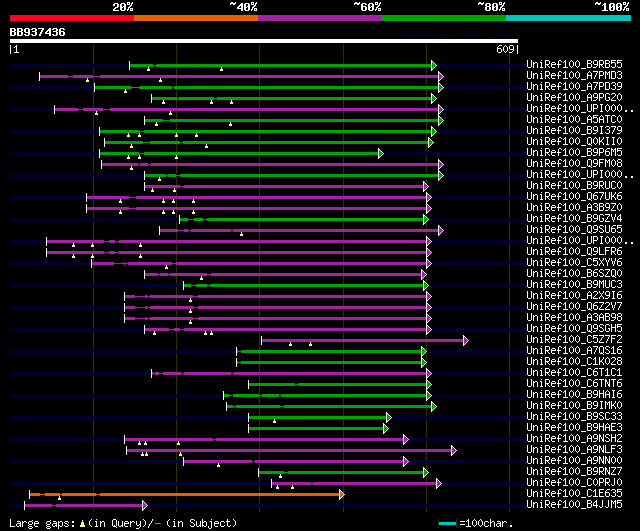Click the white query sequence bar

point(264,41)
